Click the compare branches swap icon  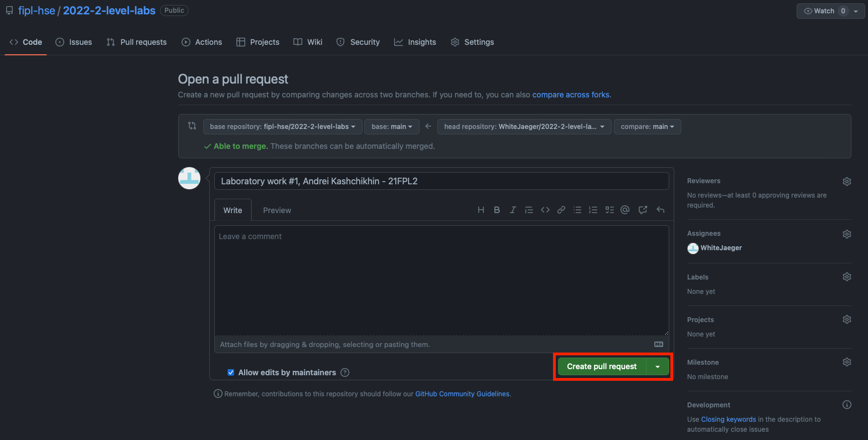click(192, 126)
